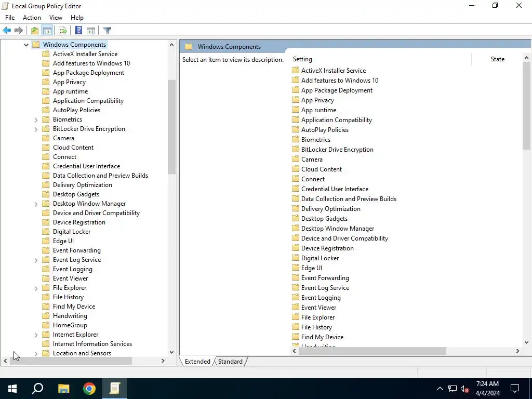Expand the Internet Explorer tree node

(36, 335)
